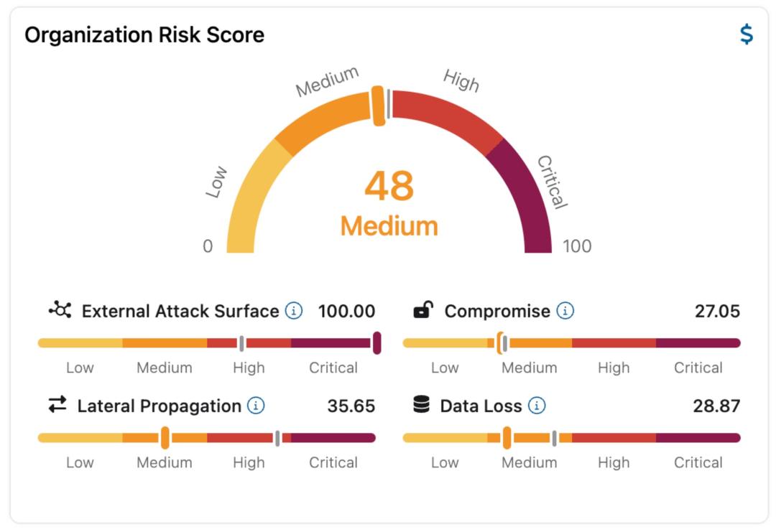Click the dollar sign icon
This screenshot has width=776, height=532.
pyautogui.click(x=747, y=34)
